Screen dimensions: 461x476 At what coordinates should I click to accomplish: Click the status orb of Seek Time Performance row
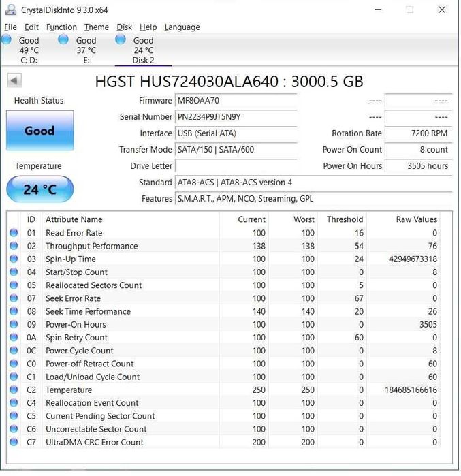click(14, 311)
